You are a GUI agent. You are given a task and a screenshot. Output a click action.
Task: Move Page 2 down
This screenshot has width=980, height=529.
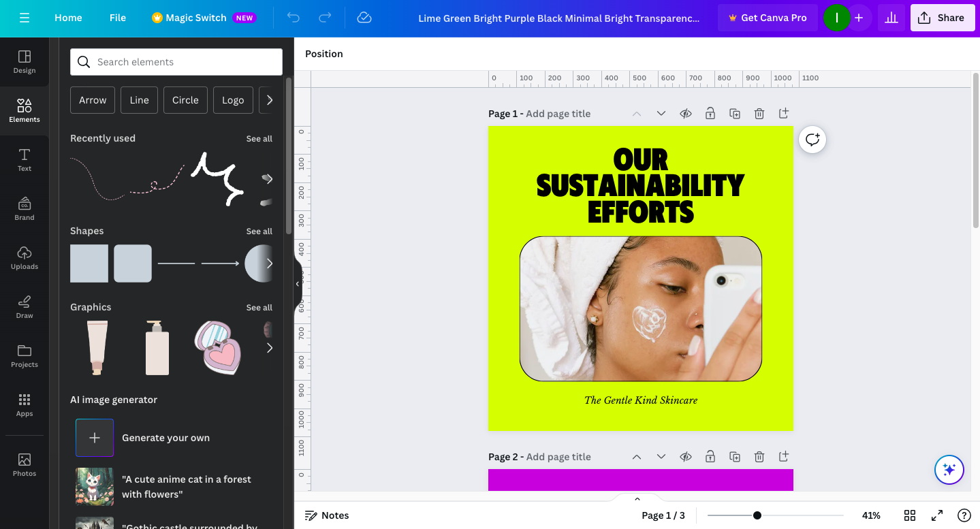[661, 457]
